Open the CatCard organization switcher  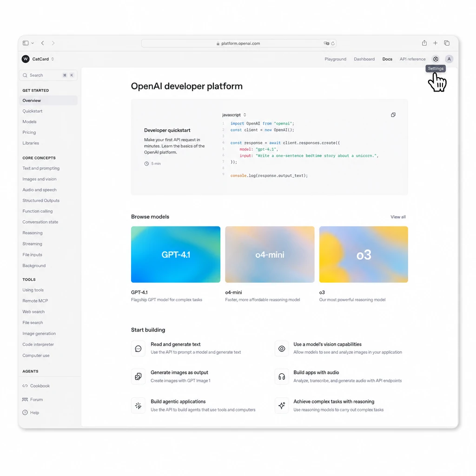click(x=43, y=59)
